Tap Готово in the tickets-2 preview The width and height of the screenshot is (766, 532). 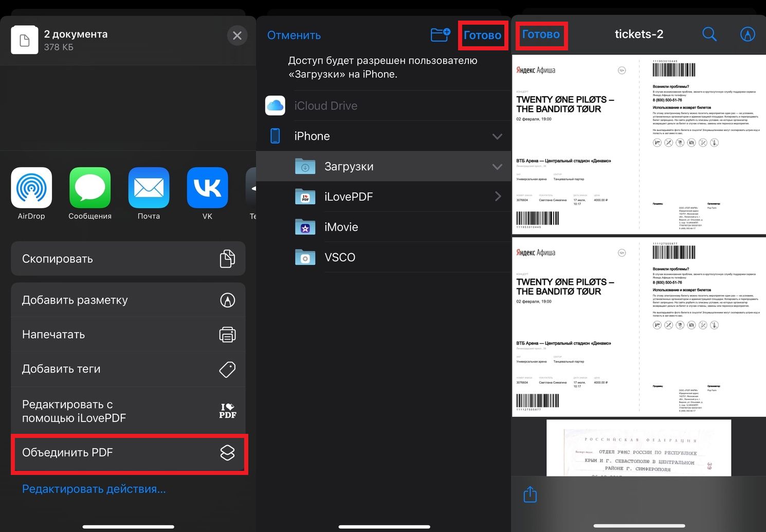coord(541,34)
